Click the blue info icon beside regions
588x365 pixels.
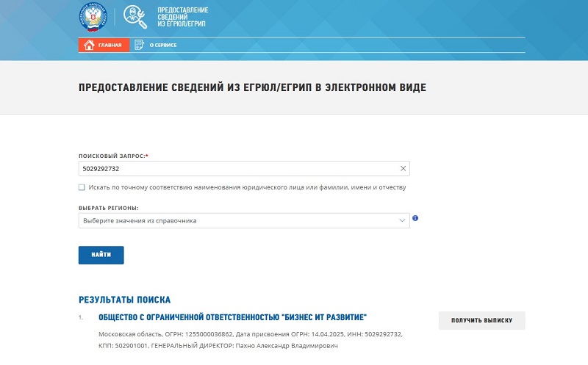point(415,219)
